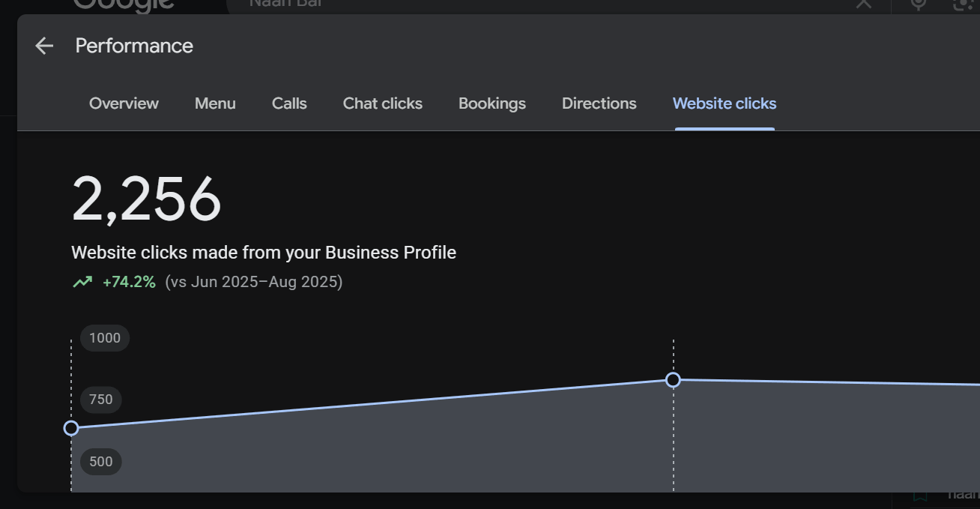This screenshot has width=980, height=509.
Task: Click the voice search microphone icon
Action: 919,4
